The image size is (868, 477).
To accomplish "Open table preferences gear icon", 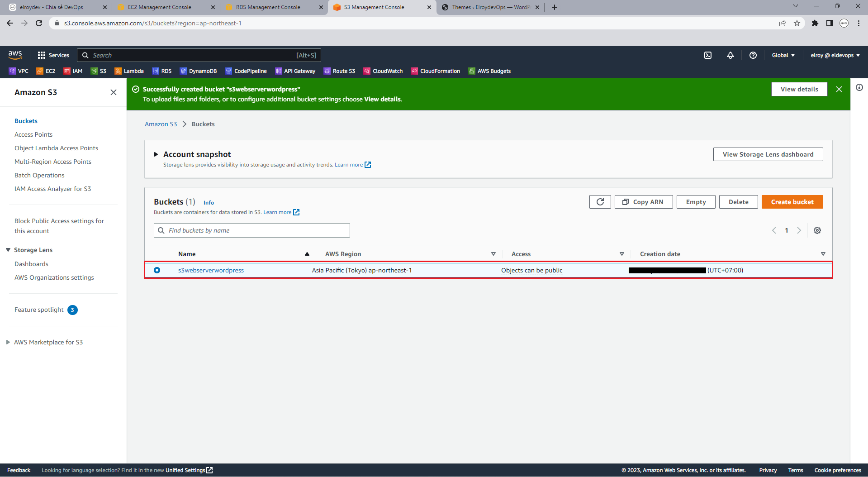I will (817, 230).
